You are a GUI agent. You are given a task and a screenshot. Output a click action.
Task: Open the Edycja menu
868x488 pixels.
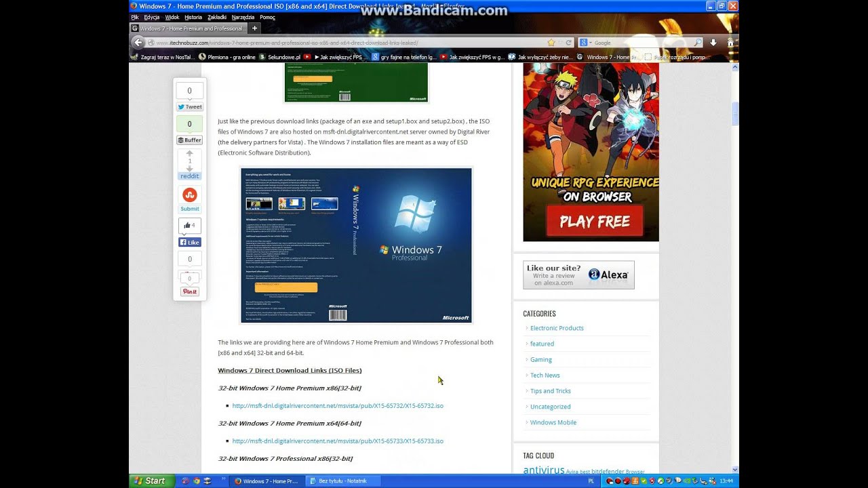pos(152,17)
